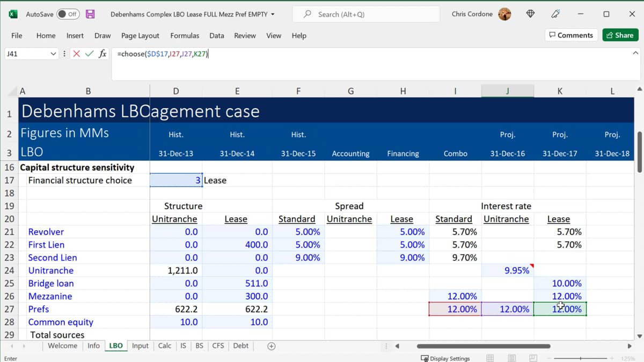
Task: Click the horizontal scrollbar thumb
Action: click(x=484, y=346)
